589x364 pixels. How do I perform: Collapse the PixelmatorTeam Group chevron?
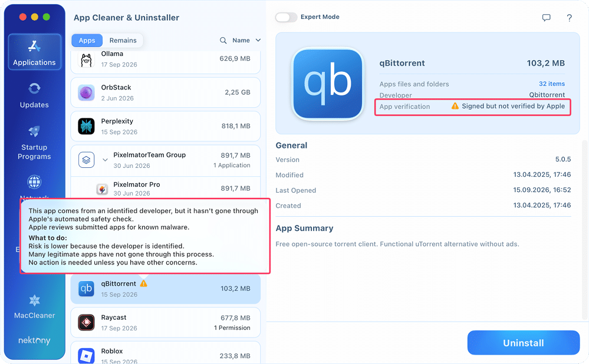(x=105, y=160)
